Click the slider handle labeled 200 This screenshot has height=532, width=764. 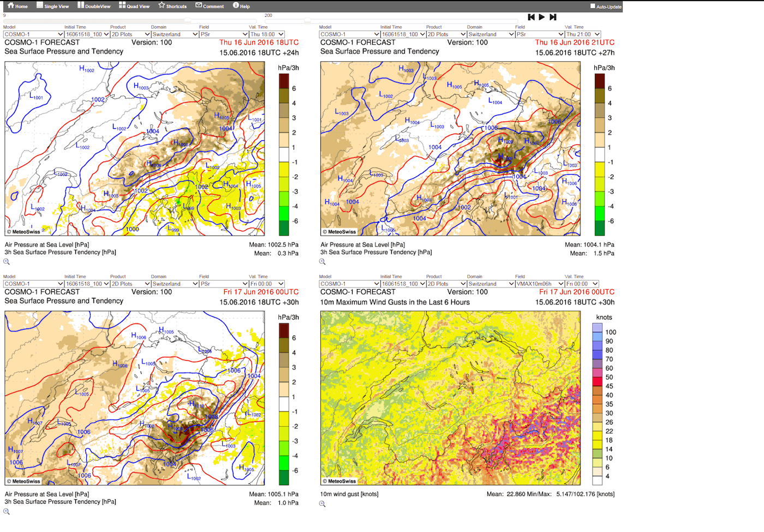pos(307,20)
